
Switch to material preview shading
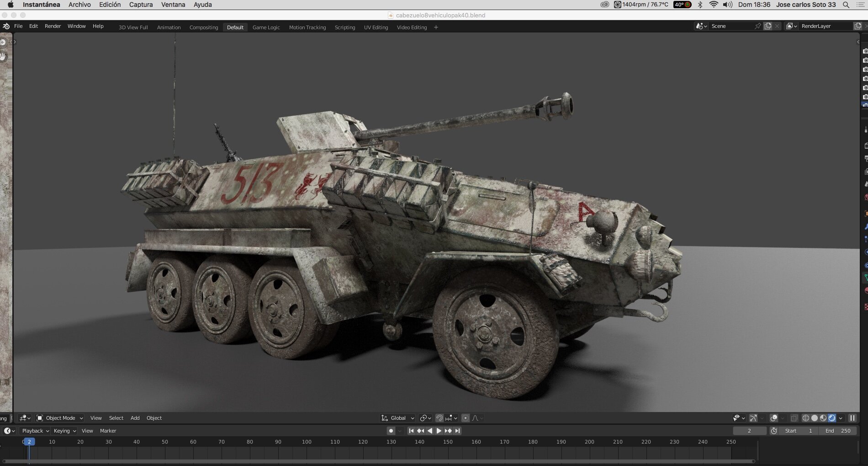(x=823, y=418)
